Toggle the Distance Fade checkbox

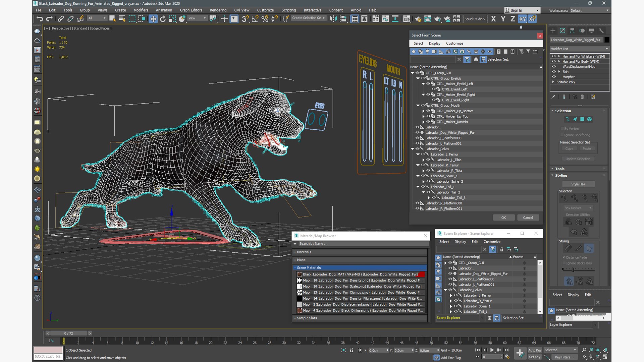(564, 257)
